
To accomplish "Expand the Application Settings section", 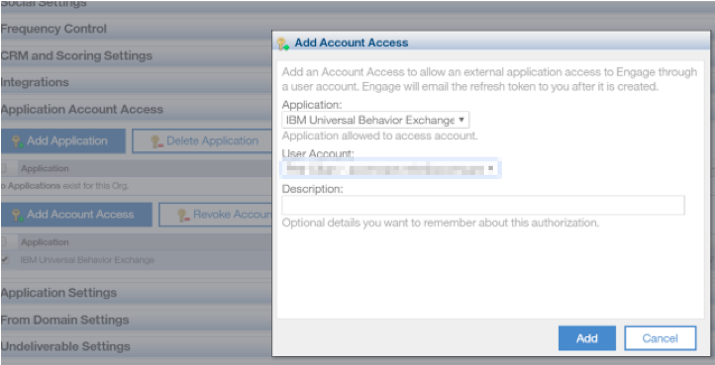I will pyautogui.click(x=136, y=292).
